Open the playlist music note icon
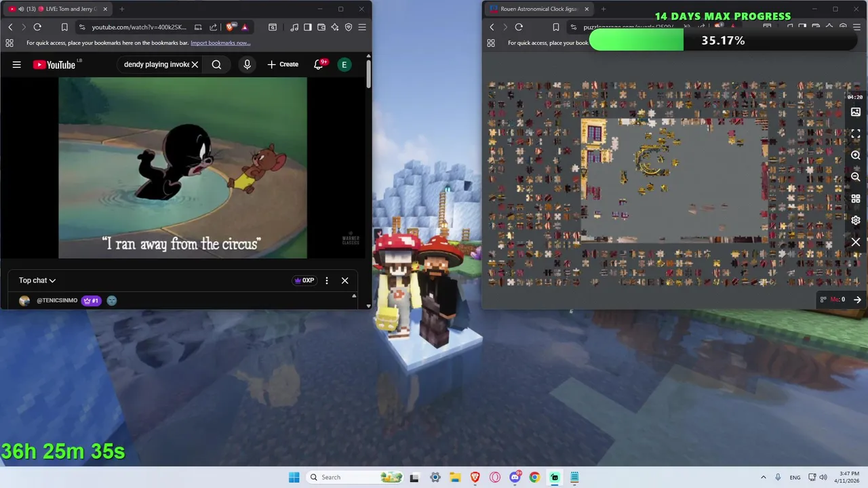The height and width of the screenshot is (488, 868). (294, 27)
